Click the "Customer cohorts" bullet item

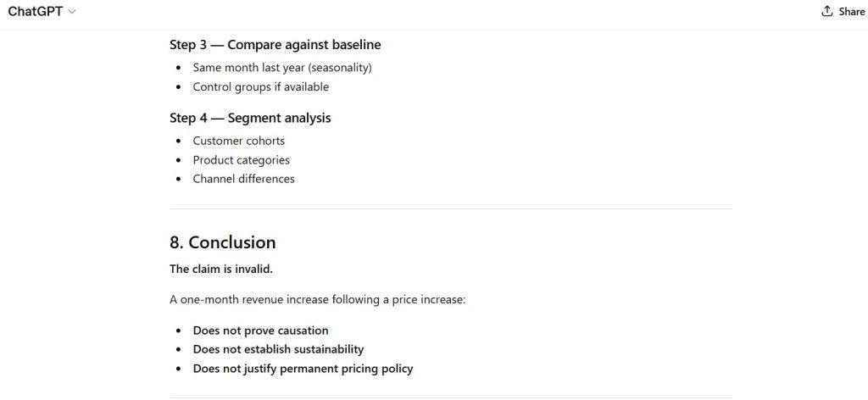238,141
